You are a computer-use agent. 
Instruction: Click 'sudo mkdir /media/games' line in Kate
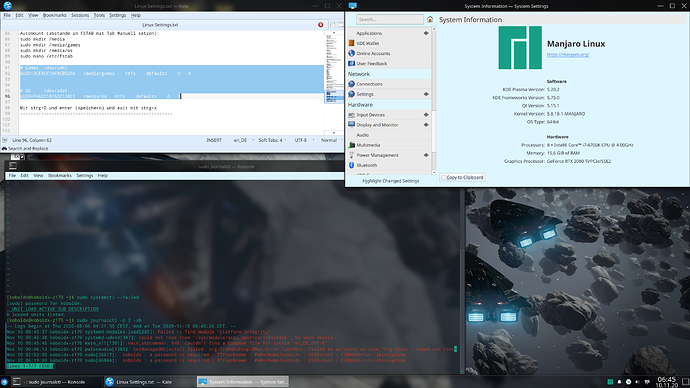50,44
